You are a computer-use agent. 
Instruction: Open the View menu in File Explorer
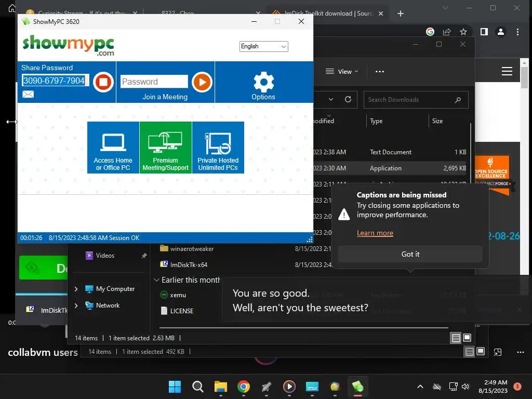pyautogui.click(x=342, y=72)
